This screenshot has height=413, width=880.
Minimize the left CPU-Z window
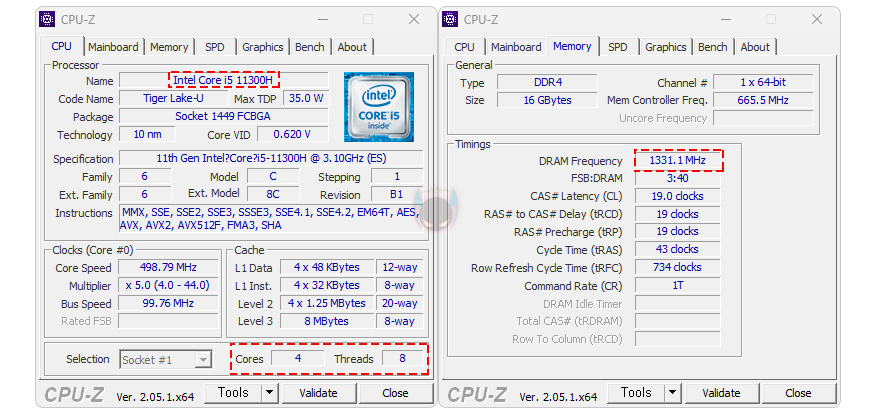(323, 19)
